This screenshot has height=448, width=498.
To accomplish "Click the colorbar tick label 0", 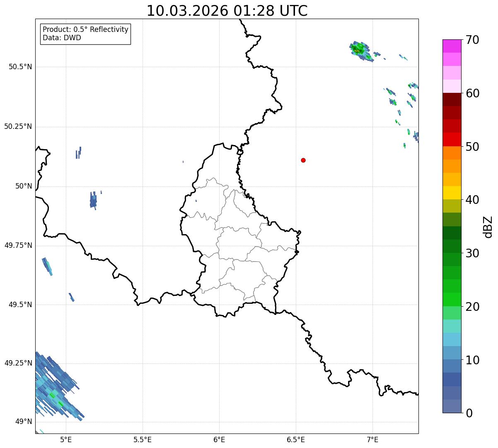I will (469, 413).
